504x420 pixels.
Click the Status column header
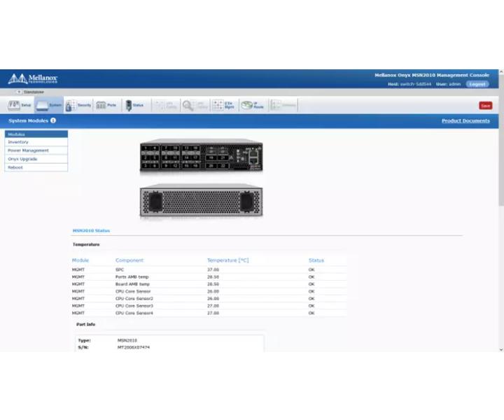(316, 260)
